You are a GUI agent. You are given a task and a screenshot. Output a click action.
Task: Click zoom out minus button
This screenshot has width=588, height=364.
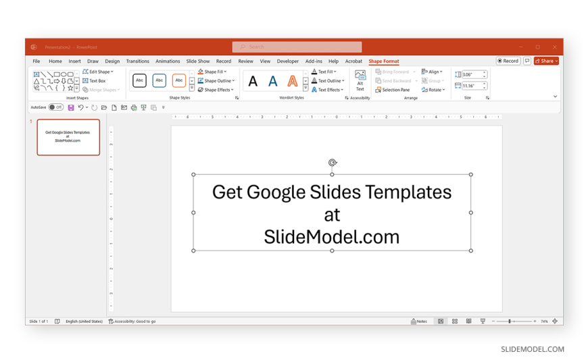tap(493, 321)
